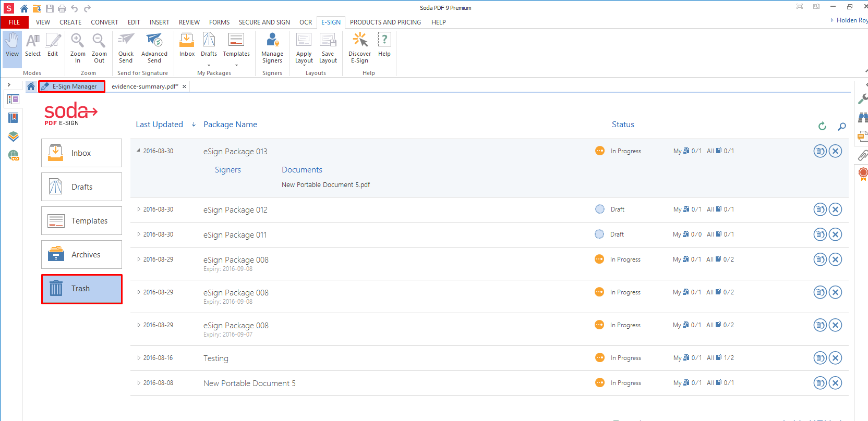
Task: Click the Signers heading
Action: click(x=228, y=170)
